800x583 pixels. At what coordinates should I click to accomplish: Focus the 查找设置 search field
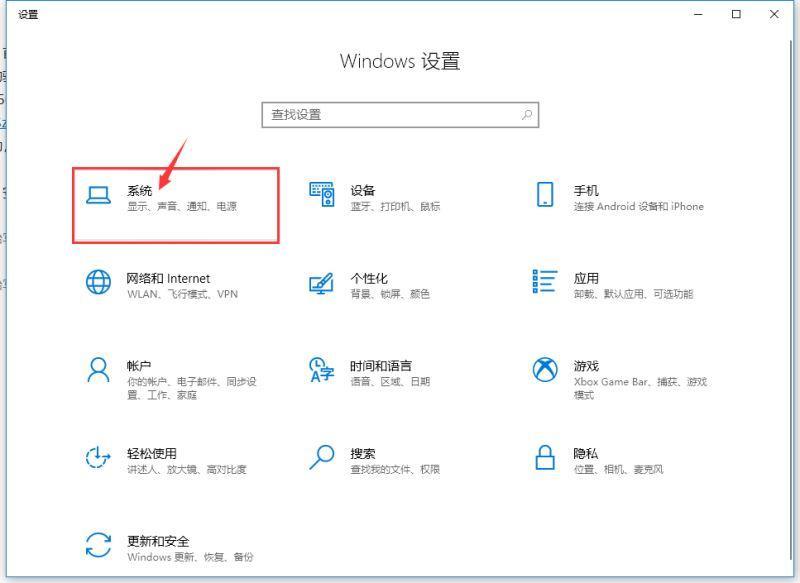point(401,115)
